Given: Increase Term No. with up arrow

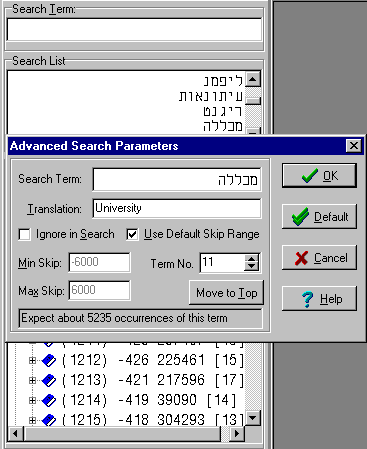Looking at the screenshot, I should pyautogui.click(x=252, y=259).
